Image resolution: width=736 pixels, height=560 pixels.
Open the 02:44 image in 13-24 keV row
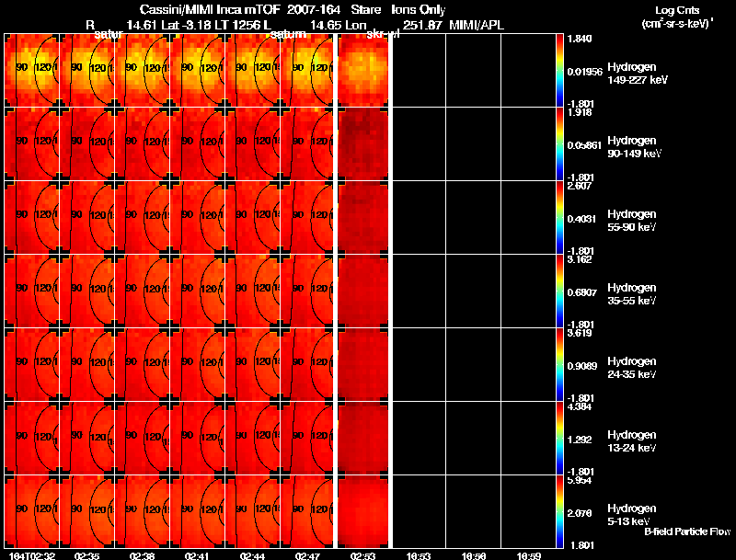click(x=253, y=439)
